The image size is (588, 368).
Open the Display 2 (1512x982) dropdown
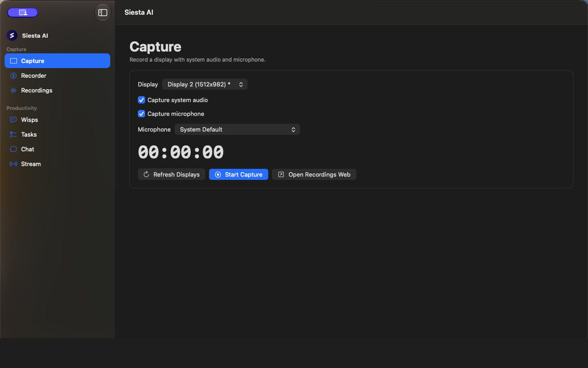[x=205, y=84]
